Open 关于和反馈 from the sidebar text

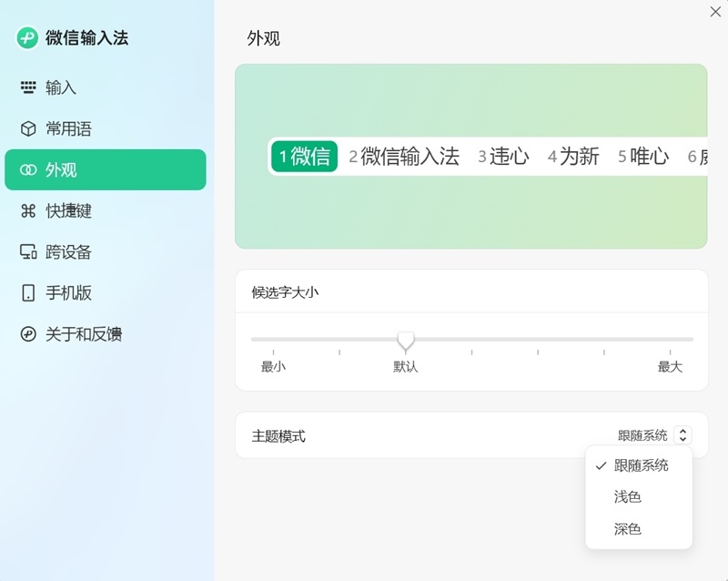tap(82, 334)
